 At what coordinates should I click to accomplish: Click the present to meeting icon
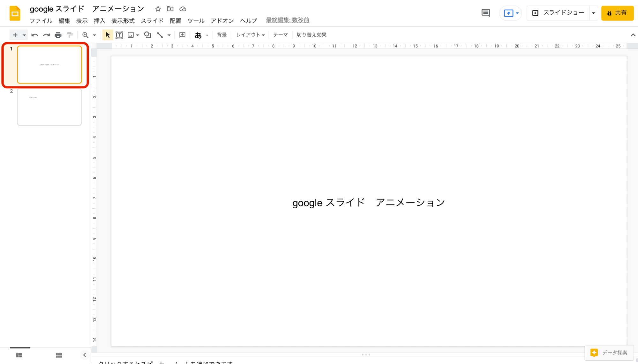508,13
